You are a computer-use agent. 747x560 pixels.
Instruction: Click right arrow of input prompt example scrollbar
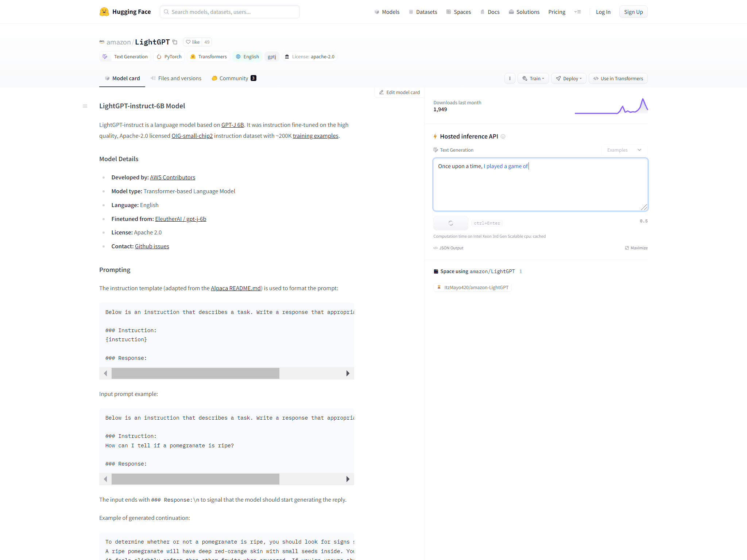pyautogui.click(x=348, y=479)
